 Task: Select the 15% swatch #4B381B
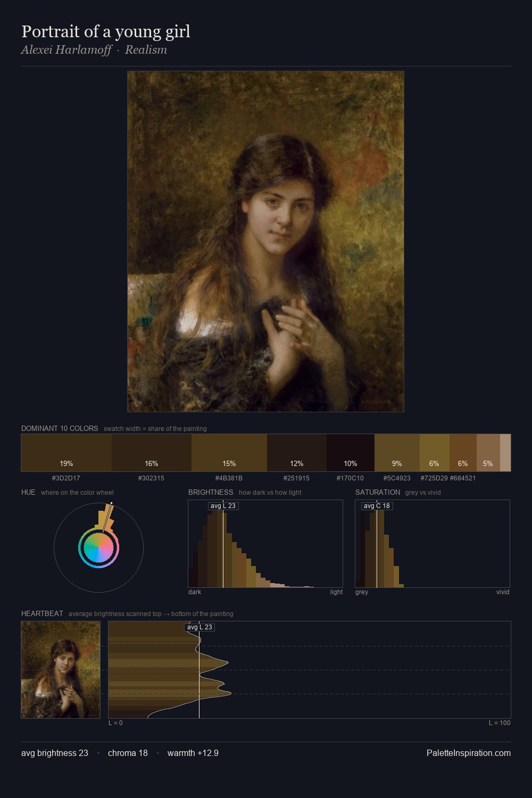tap(229, 453)
